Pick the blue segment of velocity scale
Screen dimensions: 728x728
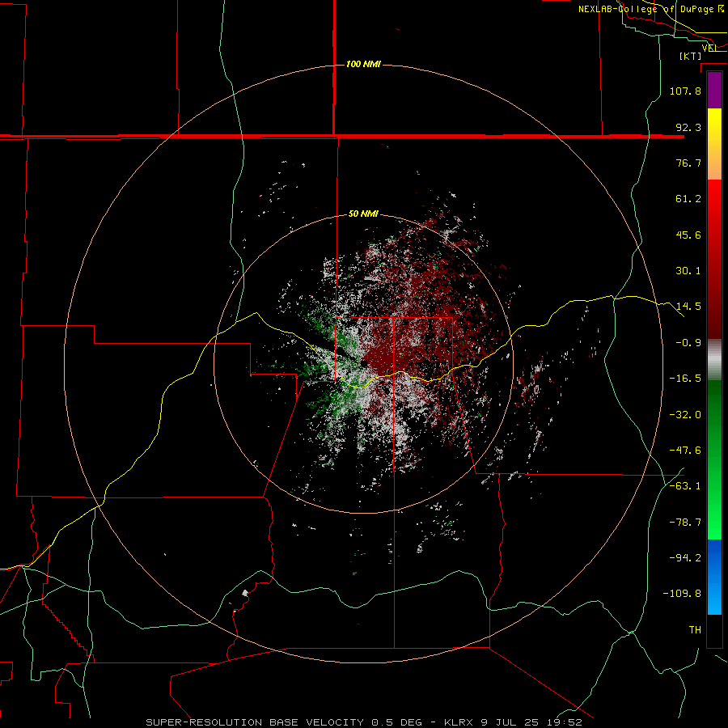pos(714,577)
